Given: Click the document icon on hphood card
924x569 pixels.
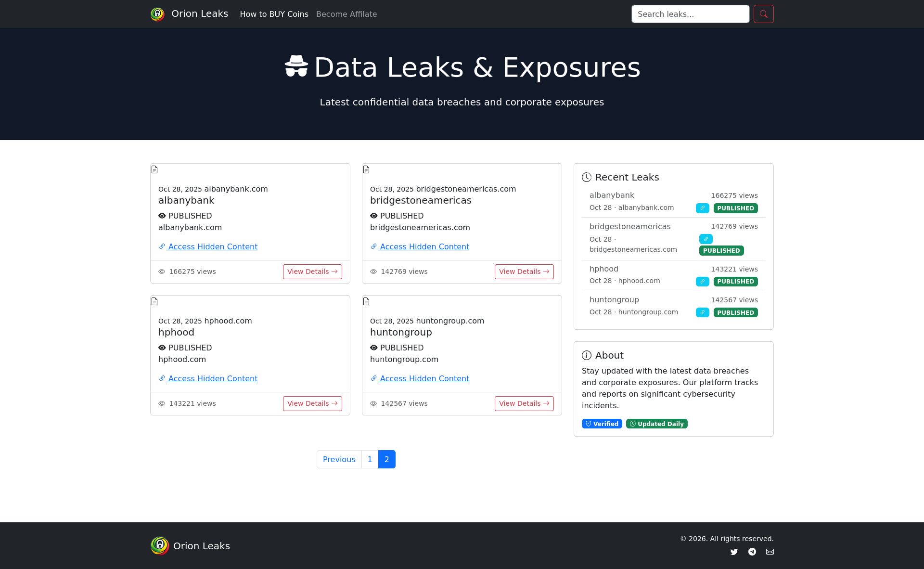Looking at the screenshot, I should (154, 301).
